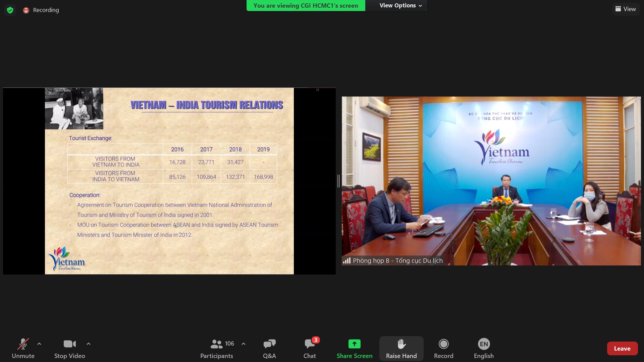Click the green encryption shield icon
The image size is (644, 362).
10,10
